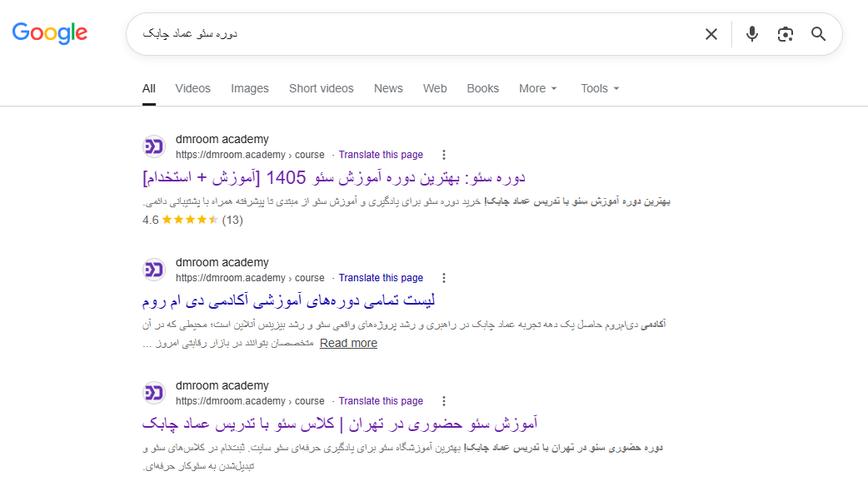This screenshot has height=486, width=868.
Task: Open the Short videos tab
Action: (x=321, y=88)
